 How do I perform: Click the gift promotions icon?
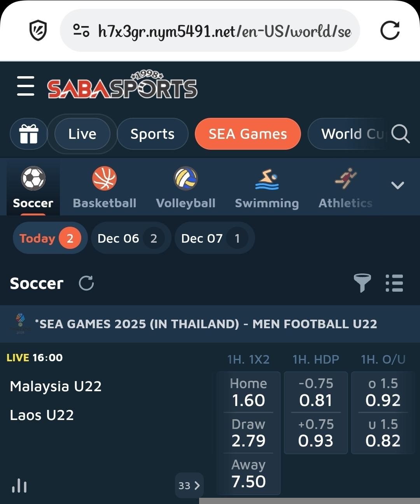(29, 134)
